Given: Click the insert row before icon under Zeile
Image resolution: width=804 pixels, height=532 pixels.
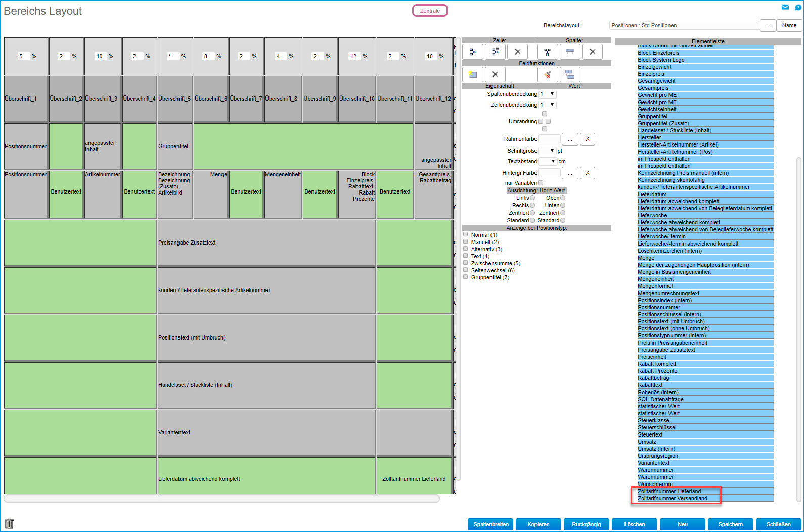Looking at the screenshot, I should 473,52.
